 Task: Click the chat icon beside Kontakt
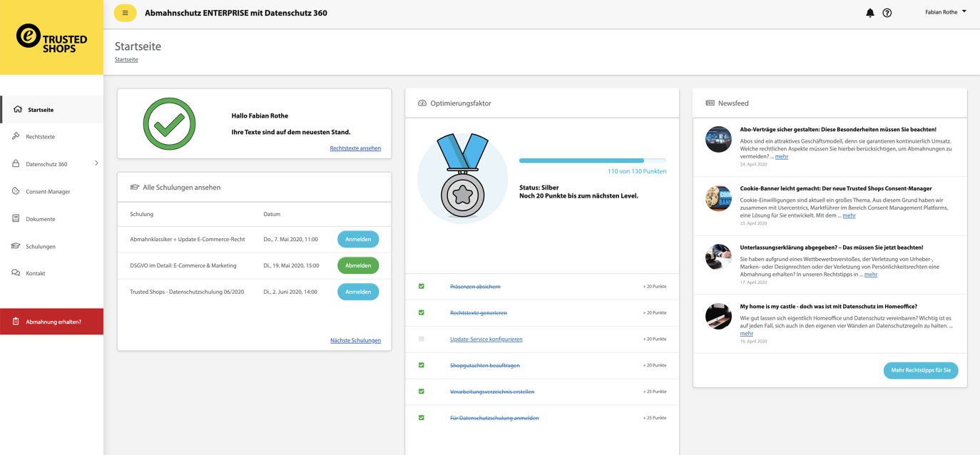pyautogui.click(x=16, y=273)
